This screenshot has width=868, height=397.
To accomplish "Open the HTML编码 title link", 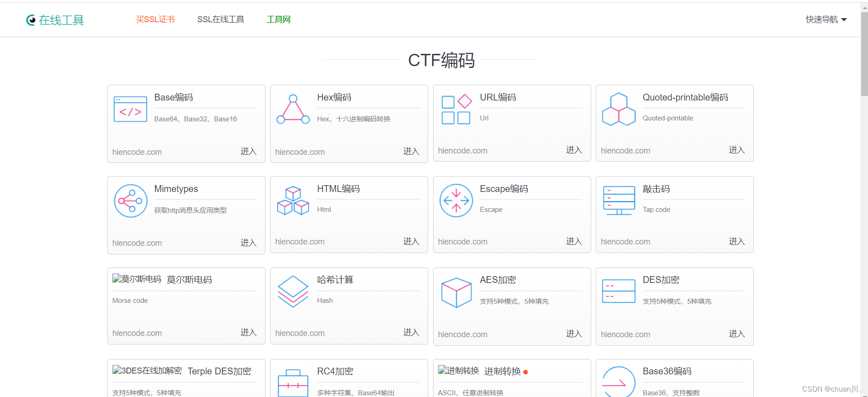I will (x=338, y=189).
